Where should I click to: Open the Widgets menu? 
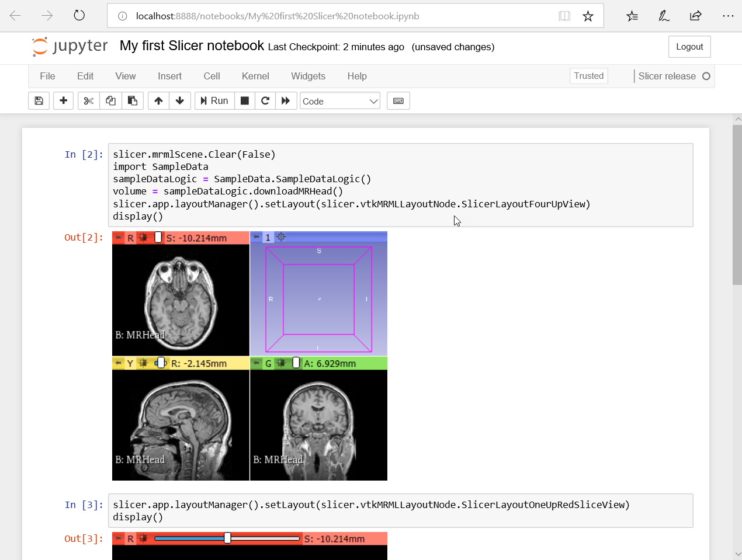coord(308,76)
